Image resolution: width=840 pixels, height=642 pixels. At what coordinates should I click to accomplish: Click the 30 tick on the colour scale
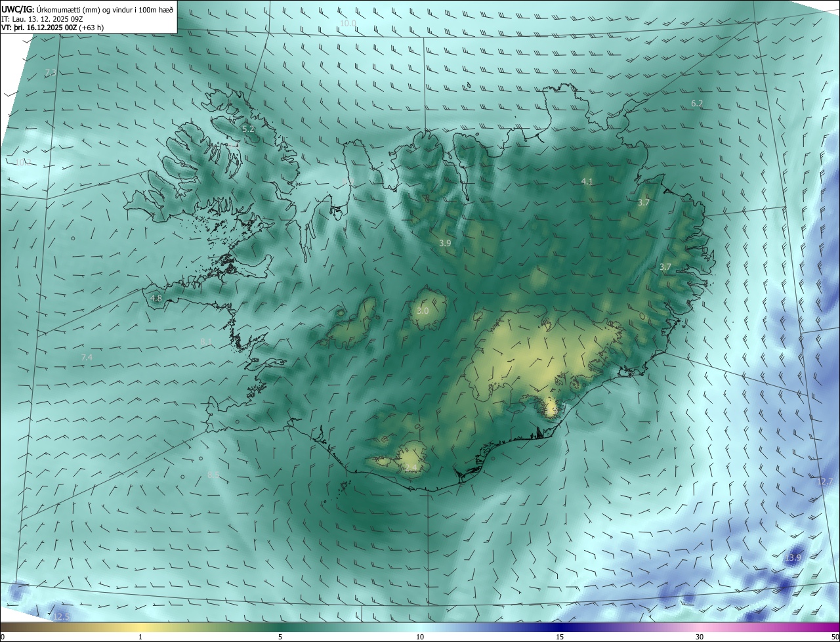[700, 637]
